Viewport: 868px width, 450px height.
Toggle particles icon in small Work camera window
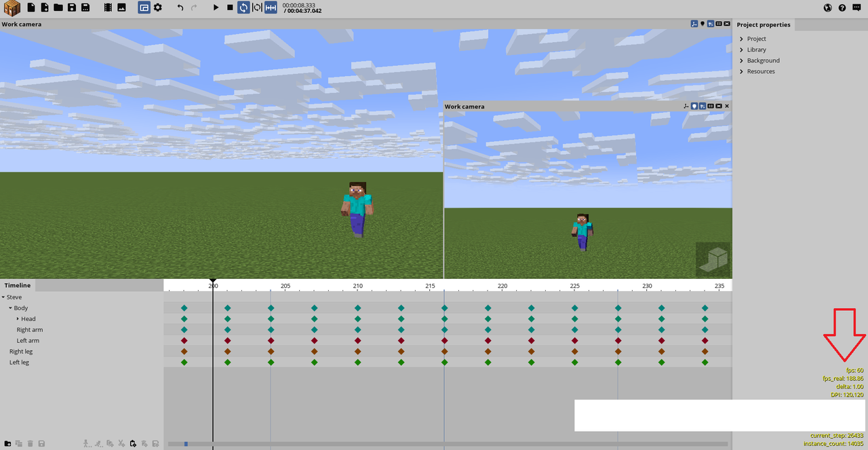pos(703,106)
